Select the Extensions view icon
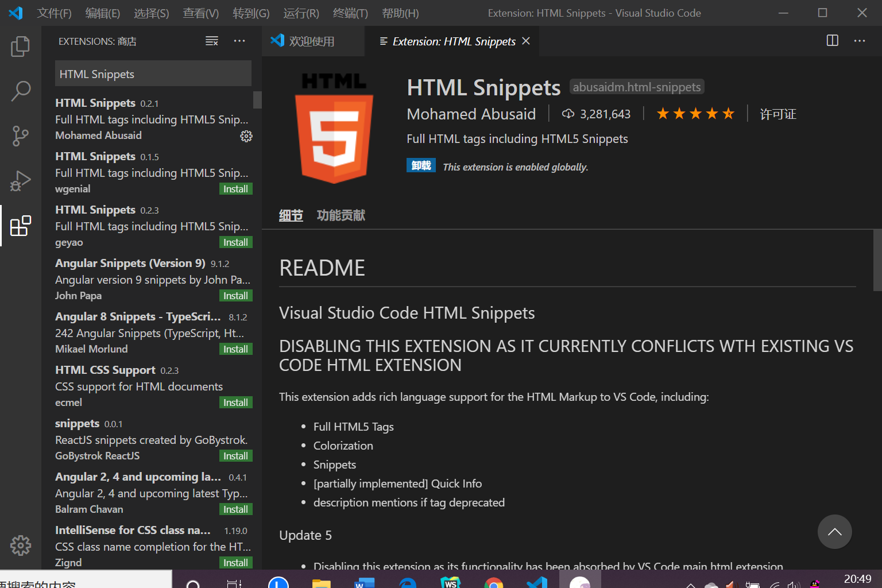 click(x=21, y=226)
